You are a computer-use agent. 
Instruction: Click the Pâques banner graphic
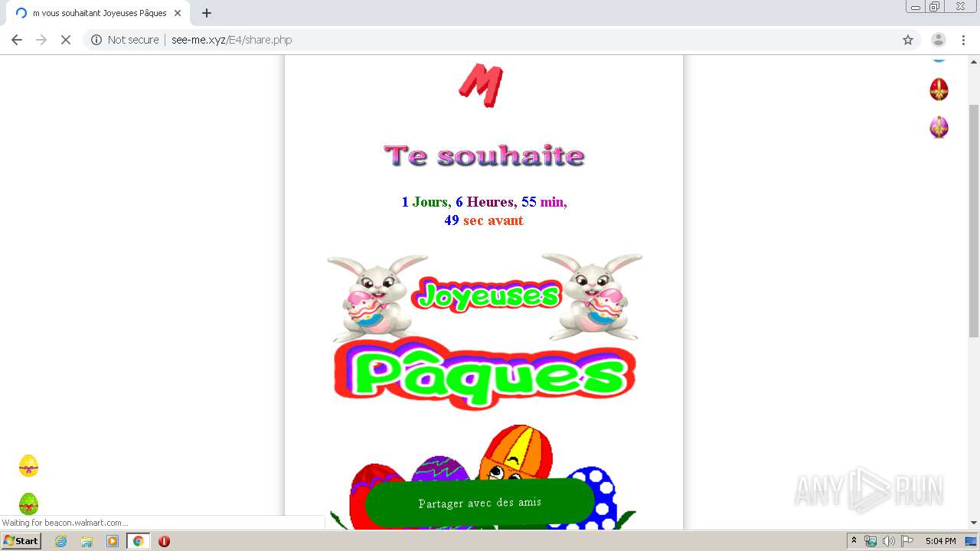coord(484,373)
